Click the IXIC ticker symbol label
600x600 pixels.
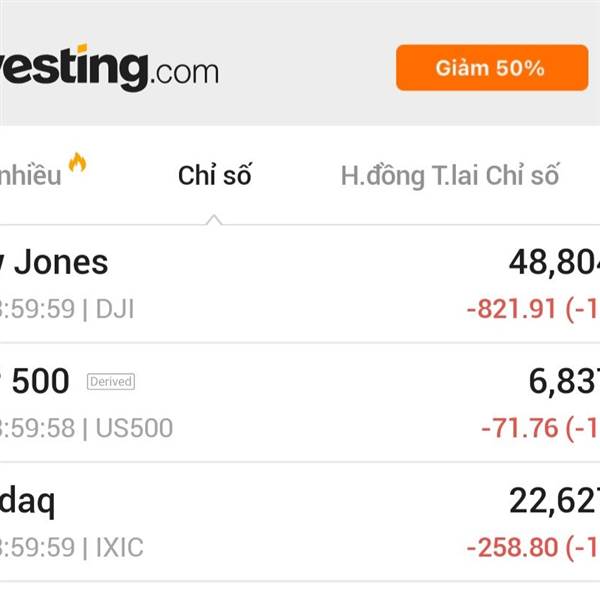120,547
